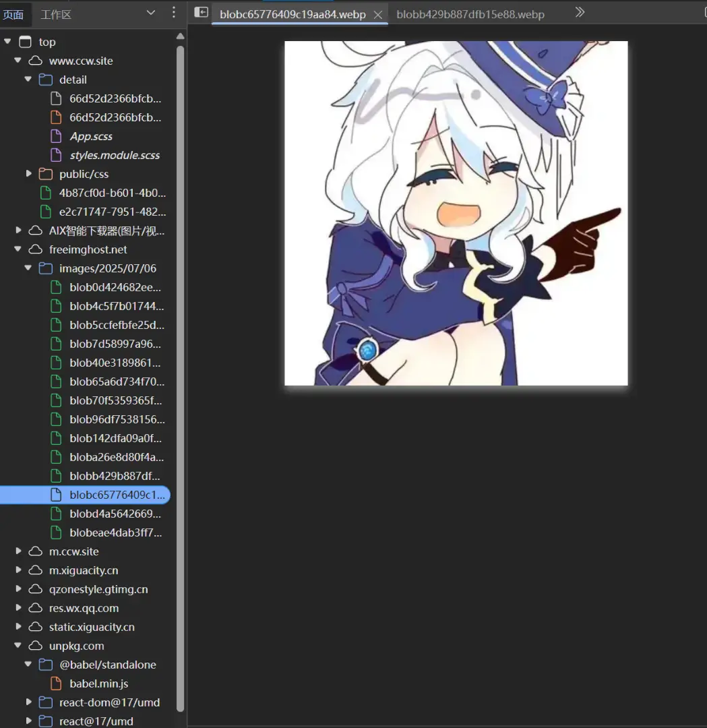Select the blobb429b887df... tree file

[115, 476]
